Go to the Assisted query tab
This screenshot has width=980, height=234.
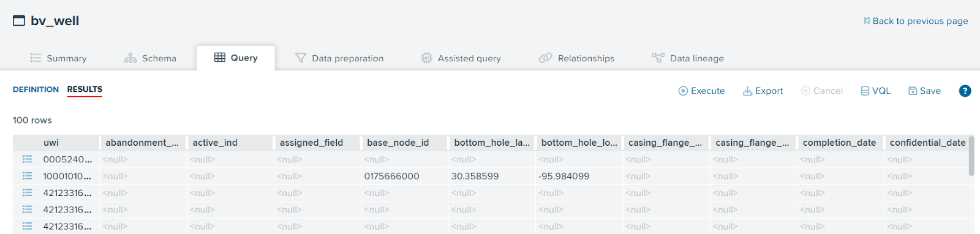click(x=461, y=58)
